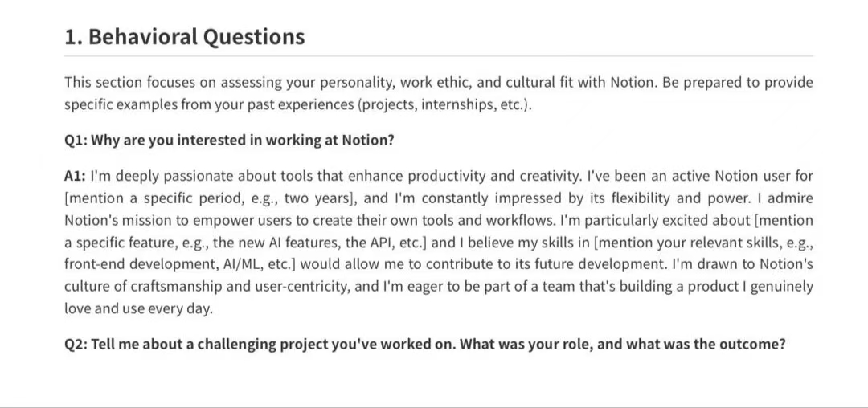Viewport: 868px width, 408px height.
Task: Select the "Why are you interested" question line
Action: point(229,140)
